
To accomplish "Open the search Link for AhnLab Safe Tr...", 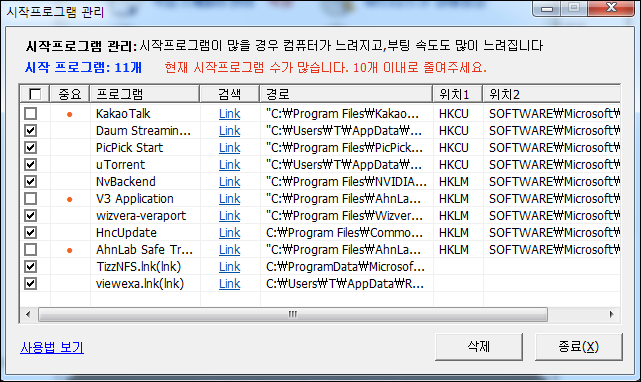I will coord(229,249).
